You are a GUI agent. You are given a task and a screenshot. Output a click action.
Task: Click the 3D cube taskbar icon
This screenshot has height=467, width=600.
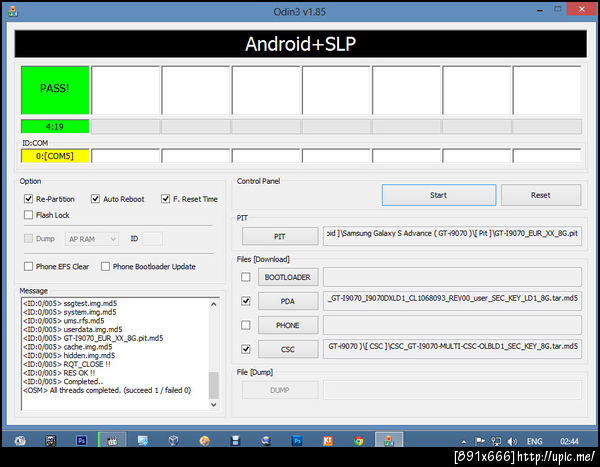click(x=173, y=441)
